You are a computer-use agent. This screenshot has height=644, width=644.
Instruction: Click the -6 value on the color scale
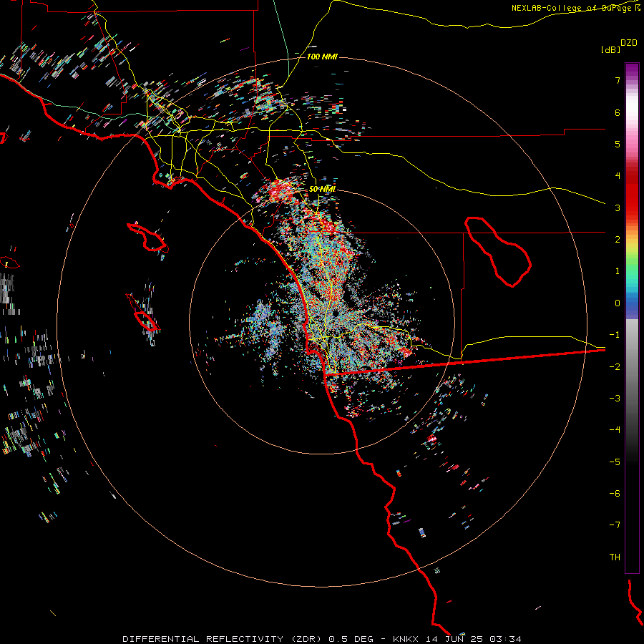(615, 494)
